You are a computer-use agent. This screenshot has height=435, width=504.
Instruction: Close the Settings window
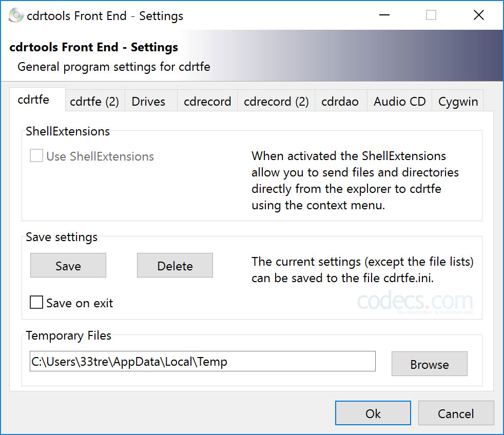tap(479, 15)
